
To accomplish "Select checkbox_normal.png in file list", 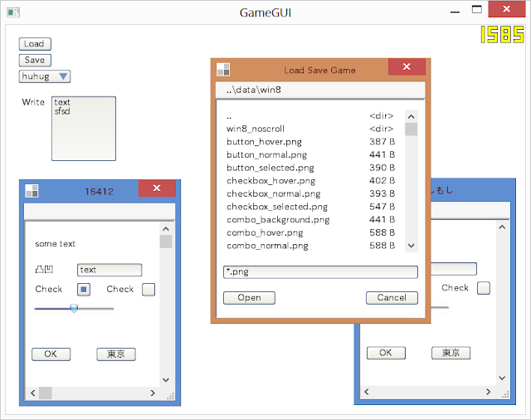I will pyautogui.click(x=310, y=193).
